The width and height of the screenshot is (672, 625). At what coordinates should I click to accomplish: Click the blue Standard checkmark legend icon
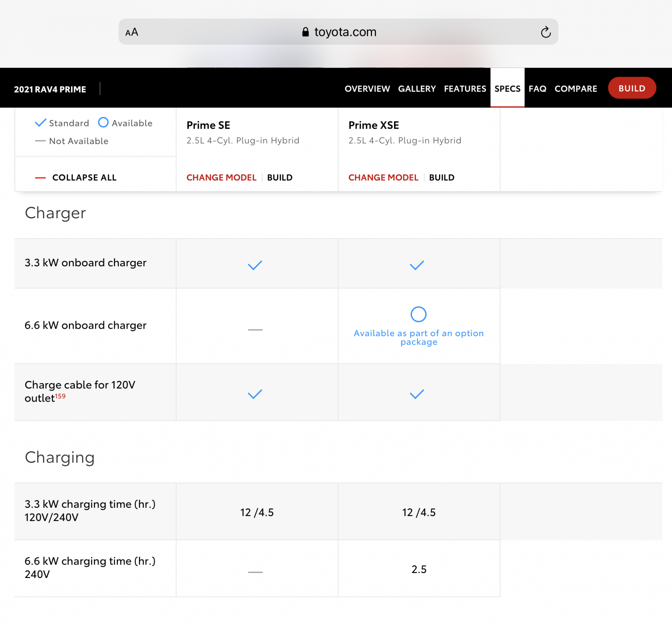(41, 123)
